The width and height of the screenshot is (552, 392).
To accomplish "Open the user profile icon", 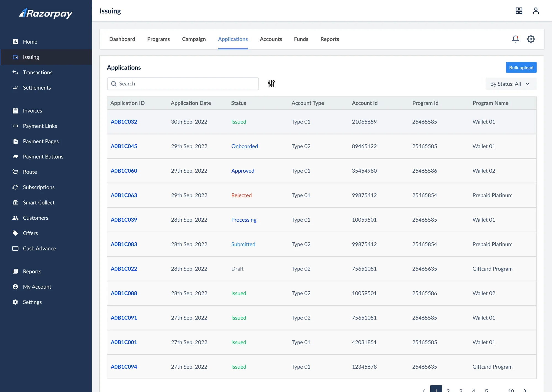I will (536, 11).
